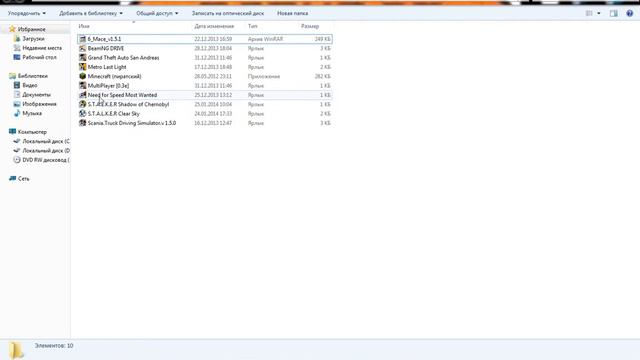Select Scania Truck Driving Simulator icon

click(82, 123)
